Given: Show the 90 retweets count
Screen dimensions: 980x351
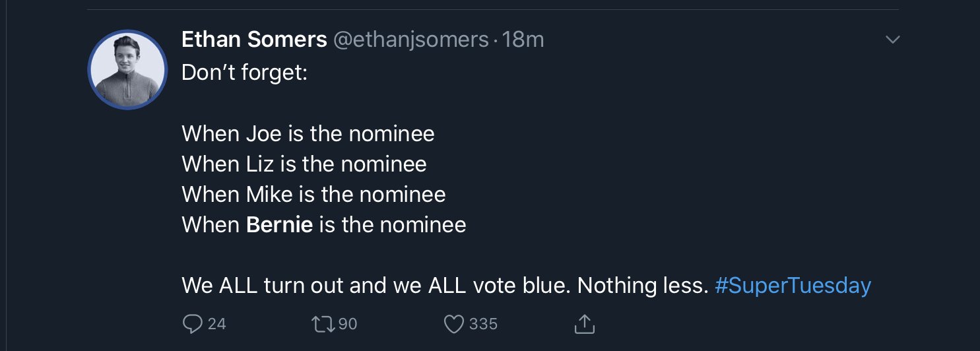Looking at the screenshot, I should click(347, 324).
